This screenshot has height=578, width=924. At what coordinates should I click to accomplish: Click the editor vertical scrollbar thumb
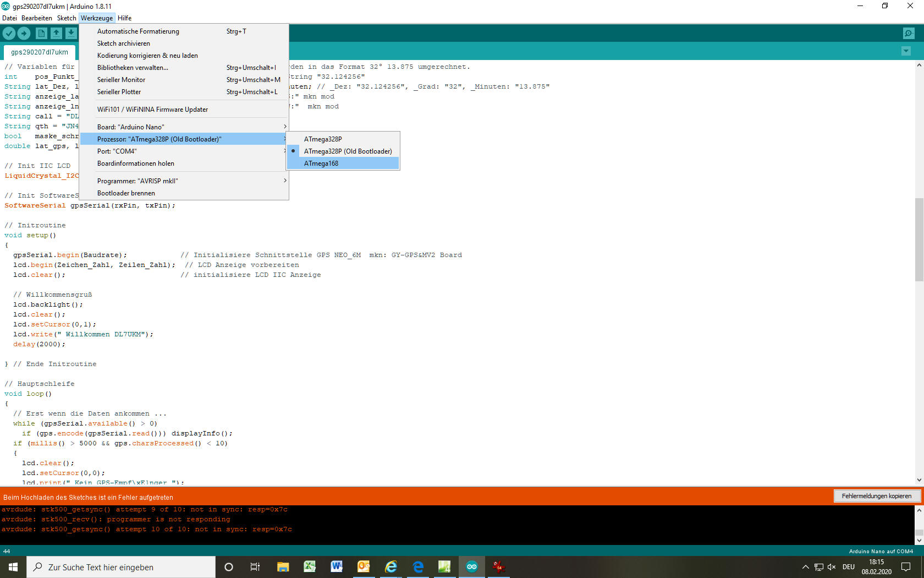click(x=919, y=239)
